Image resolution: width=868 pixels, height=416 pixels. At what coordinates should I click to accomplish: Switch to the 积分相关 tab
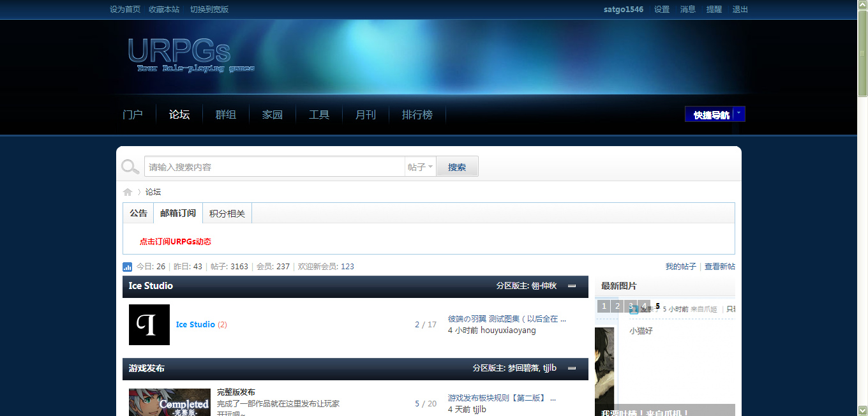227,214
